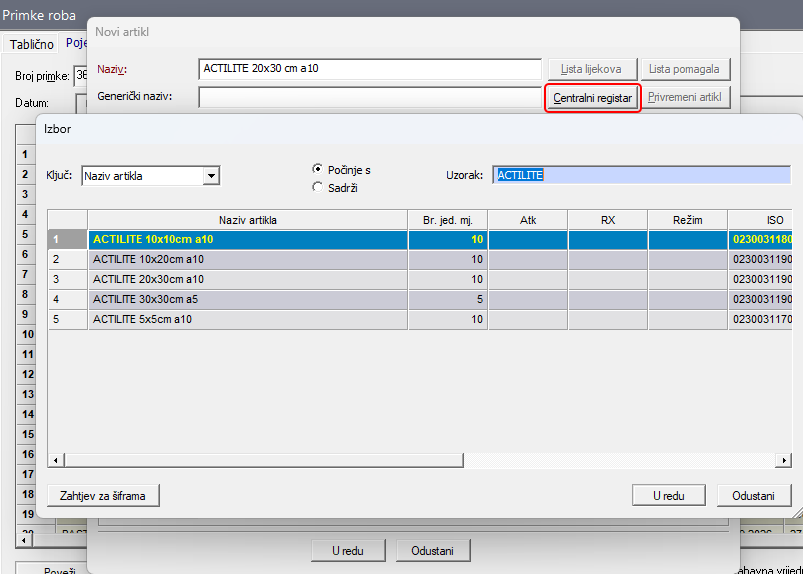Click row 12 header in Primke roba grid
803x574 pixels.
(27, 374)
